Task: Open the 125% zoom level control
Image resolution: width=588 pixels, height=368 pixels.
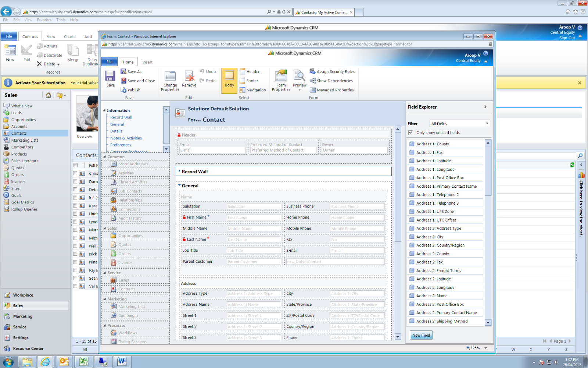Action: pos(474,347)
